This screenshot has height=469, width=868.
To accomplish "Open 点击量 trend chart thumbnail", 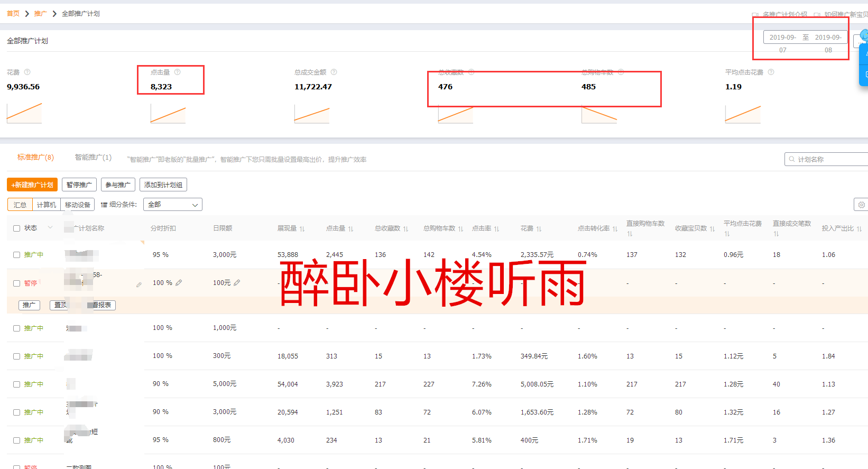I will [x=168, y=113].
